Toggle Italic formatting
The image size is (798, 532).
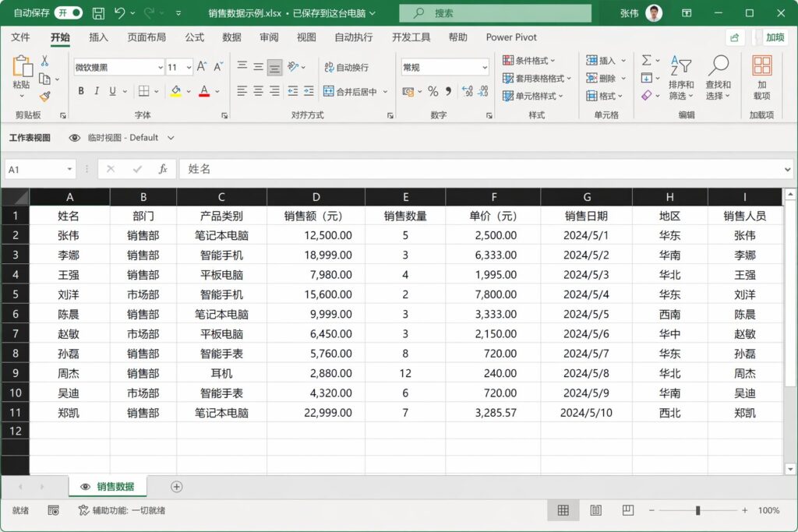point(97,91)
